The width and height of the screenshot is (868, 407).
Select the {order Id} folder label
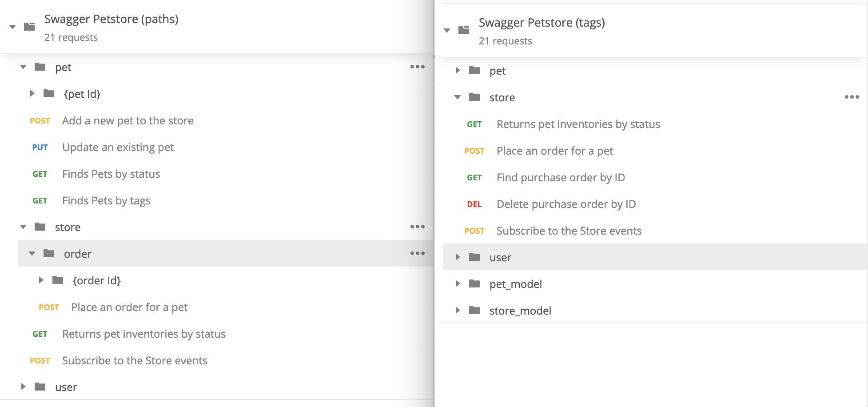coord(97,281)
